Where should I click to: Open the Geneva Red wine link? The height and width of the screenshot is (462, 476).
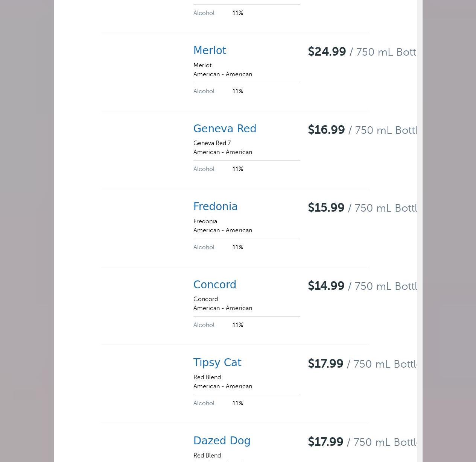tap(225, 129)
